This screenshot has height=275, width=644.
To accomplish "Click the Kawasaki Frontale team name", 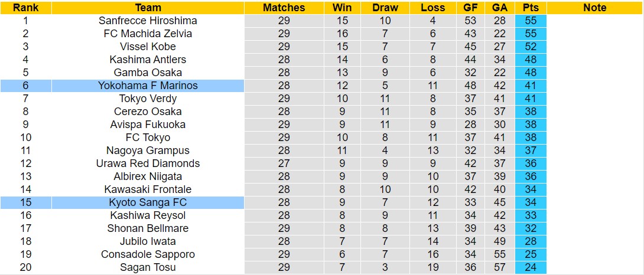I will point(148,189).
